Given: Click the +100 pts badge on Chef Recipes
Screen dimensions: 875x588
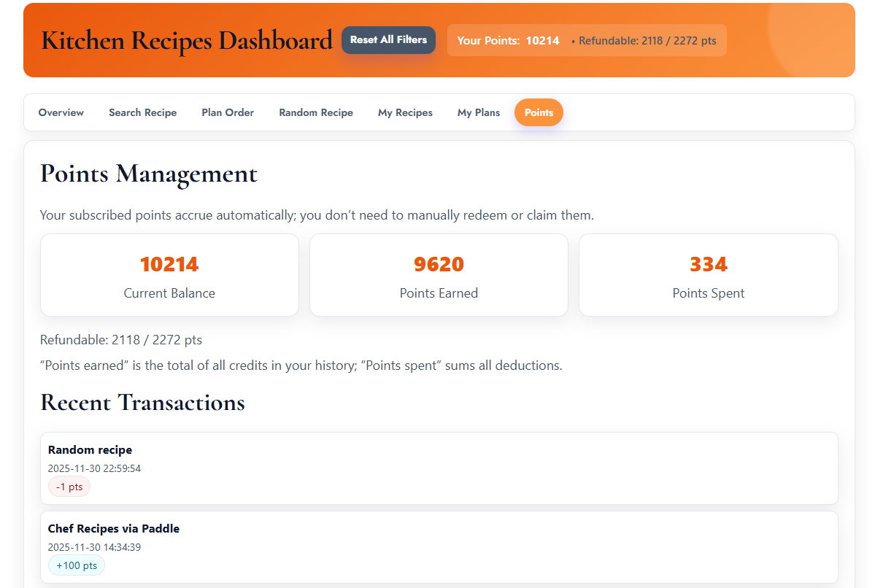Looking at the screenshot, I should click(76, 565).
